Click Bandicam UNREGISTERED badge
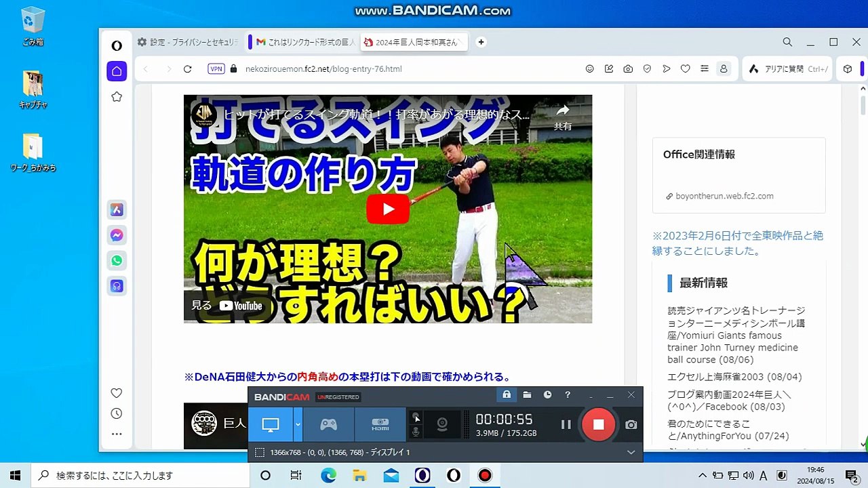 [338, 397]
